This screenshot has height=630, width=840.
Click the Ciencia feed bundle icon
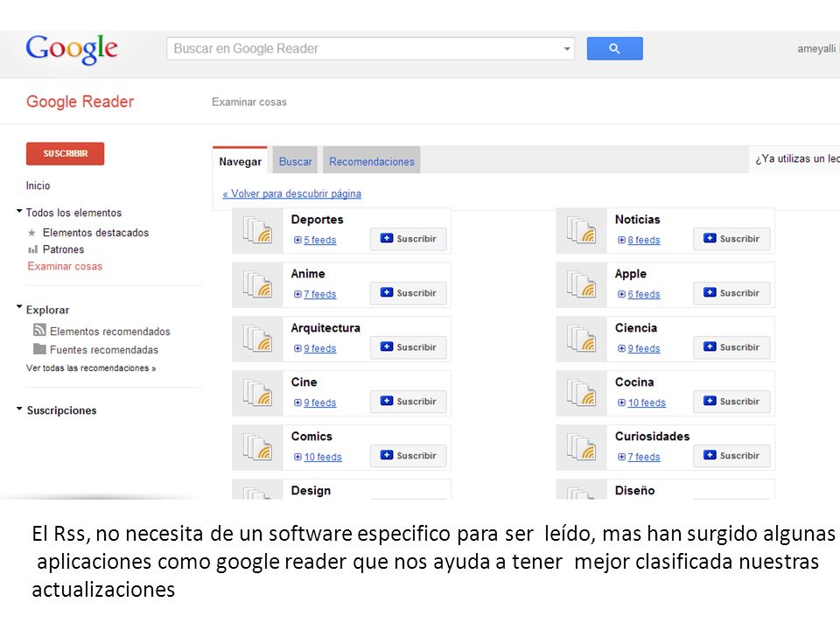[581, 339]
